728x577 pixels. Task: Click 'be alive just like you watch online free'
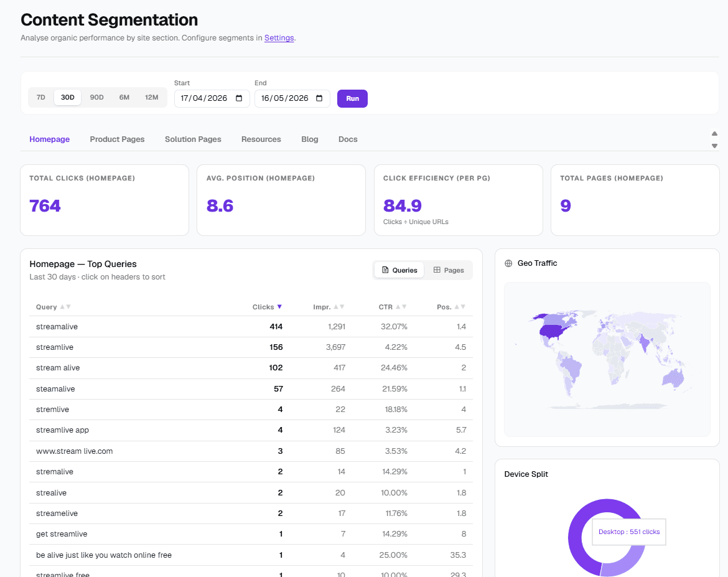104,555
